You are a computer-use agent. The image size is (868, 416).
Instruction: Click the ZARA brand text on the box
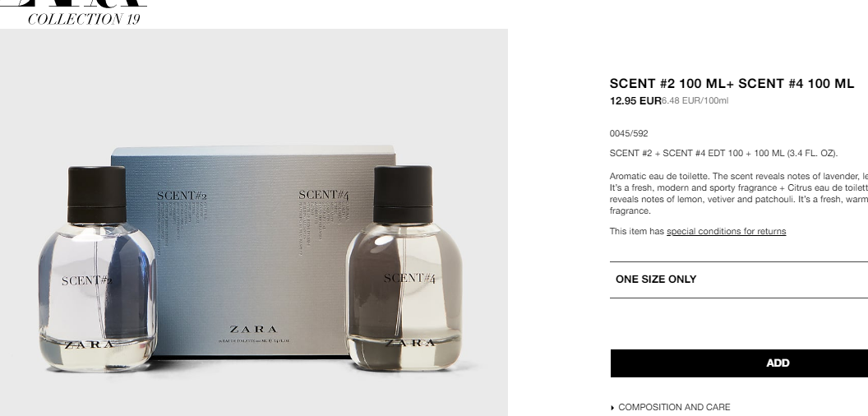(x=253, y=330)
